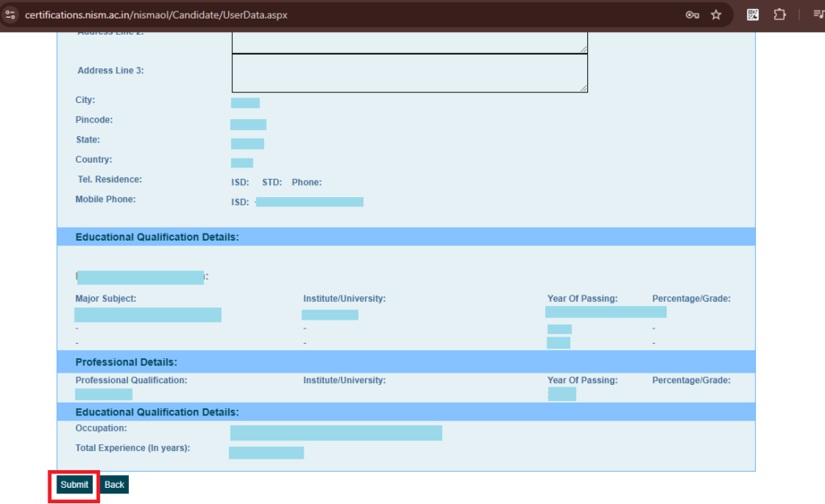Viewport: 825px width, 504px height.
Task: Click the 'STD:' text in Tel. Residence row
Action: [x=272, y=183]
